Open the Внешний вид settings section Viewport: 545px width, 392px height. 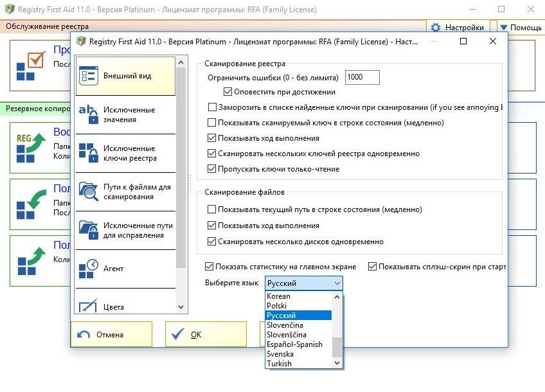tap(125, 76)
